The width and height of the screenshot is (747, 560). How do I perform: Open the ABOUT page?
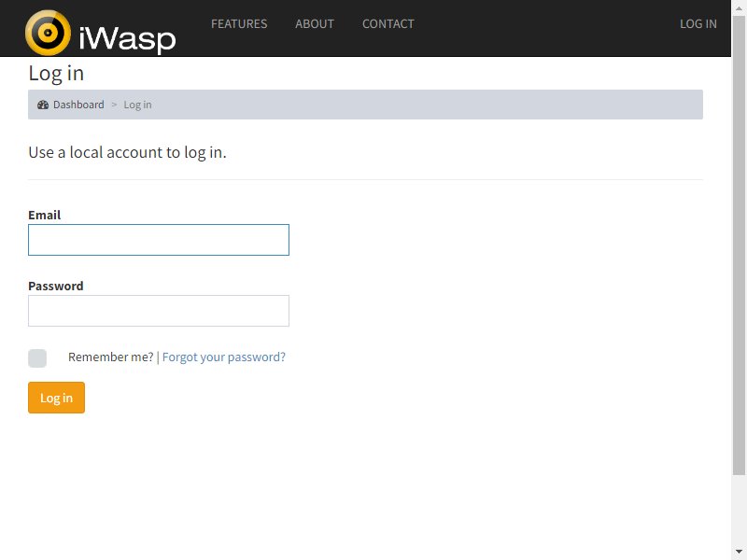point(315,24)
